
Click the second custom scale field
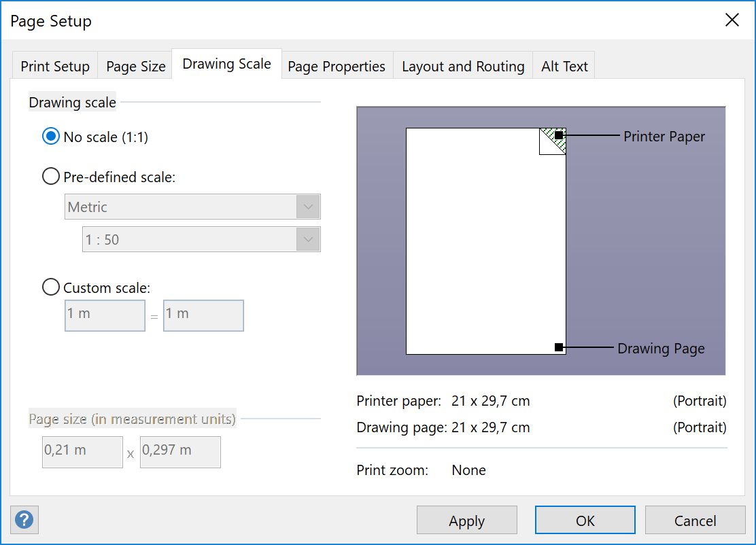click(x=203, y=315)
